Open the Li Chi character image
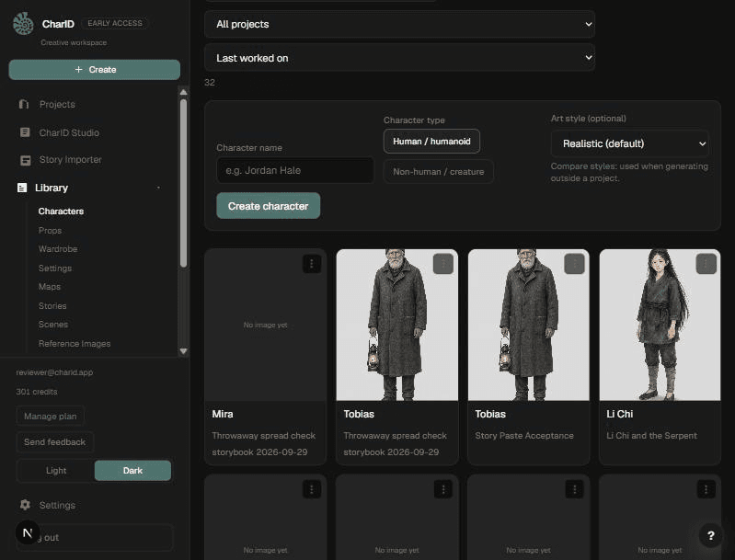Viewport: 735px width, 560px height. (x=660, y=325)
